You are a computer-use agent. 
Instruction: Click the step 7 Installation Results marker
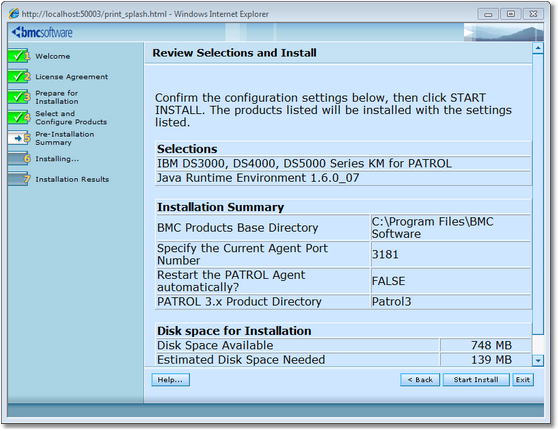[19, 179]
